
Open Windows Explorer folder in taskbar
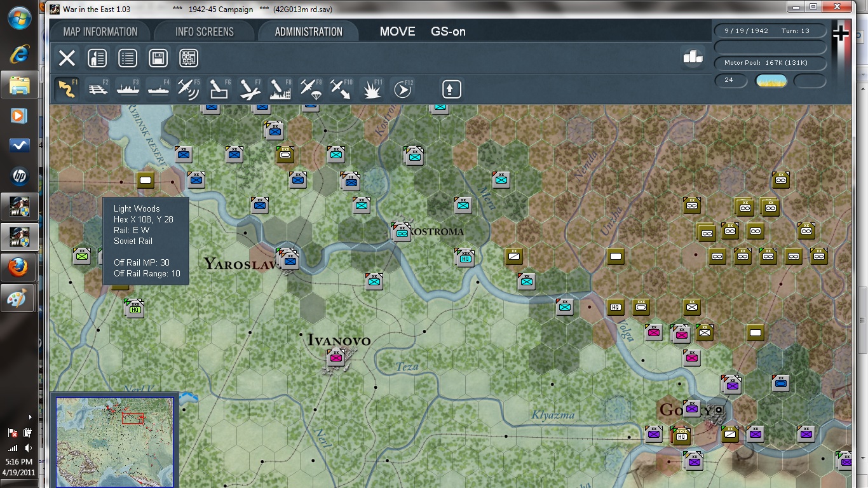tap(19, 85)
